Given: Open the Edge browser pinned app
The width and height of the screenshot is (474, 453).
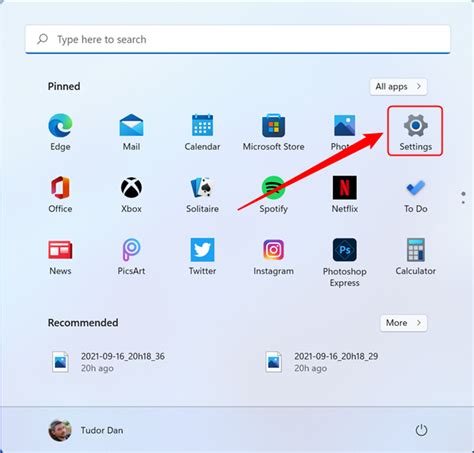Looking at the screenshot, I should [60, 132].
